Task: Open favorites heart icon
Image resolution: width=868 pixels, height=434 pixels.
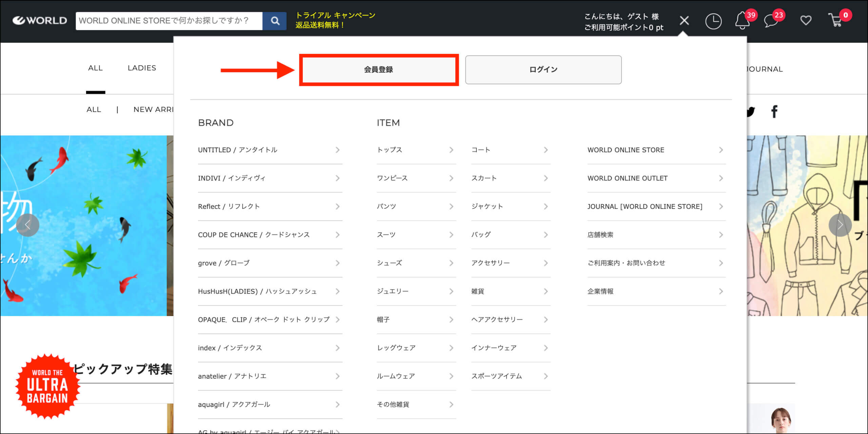Action: point(806,21)
